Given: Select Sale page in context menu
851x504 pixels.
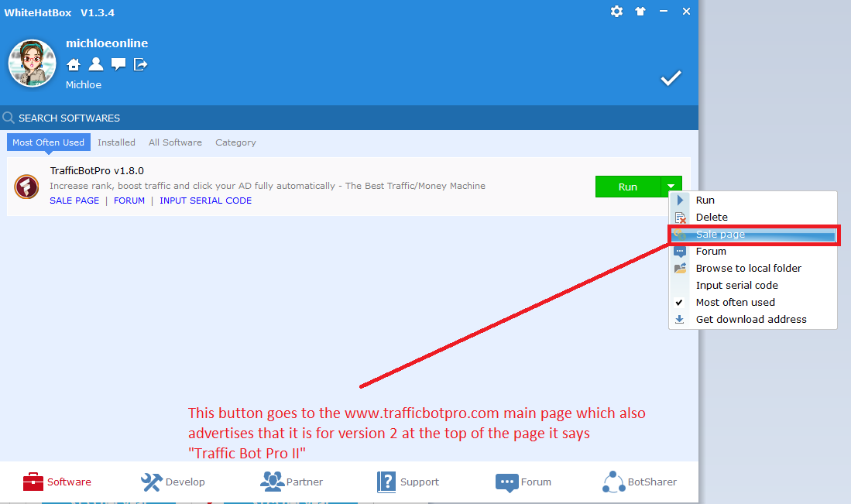Looking at the screenshot, I should coord(720,234).
